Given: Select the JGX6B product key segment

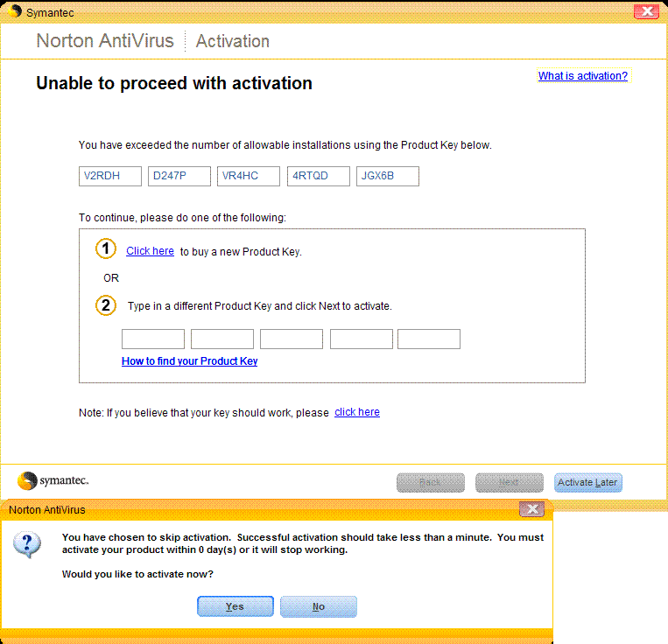Looking at the screenshot, I should (x=388, y=176).
